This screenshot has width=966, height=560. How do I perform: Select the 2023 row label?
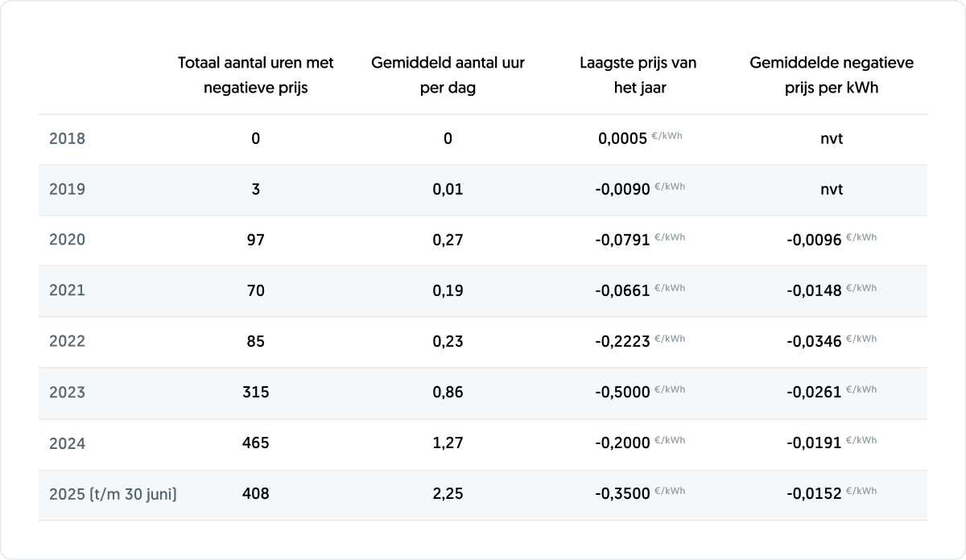(67, 393)
